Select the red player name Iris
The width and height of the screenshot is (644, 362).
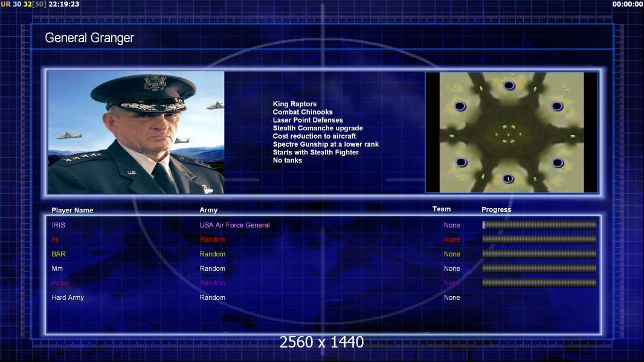(x=55, y=240)
